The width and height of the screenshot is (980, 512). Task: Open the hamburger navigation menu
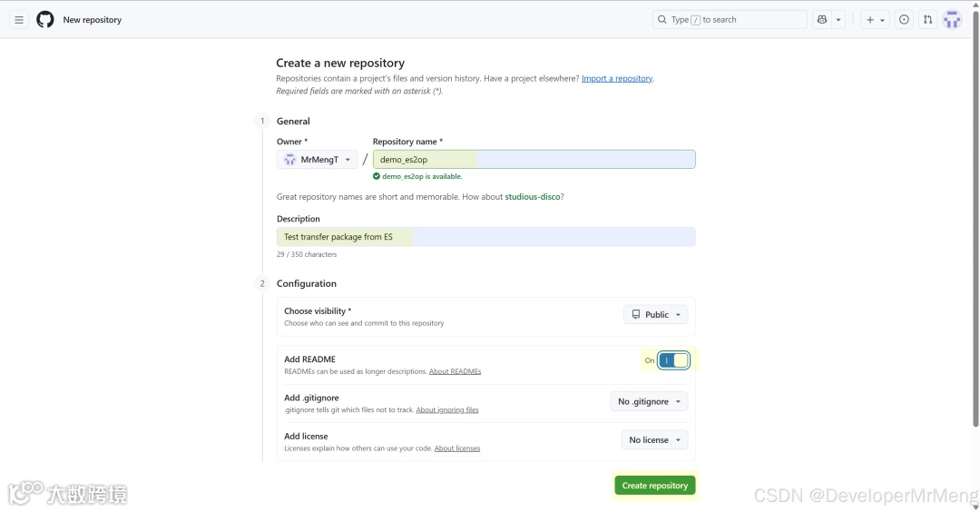tap(19, 19)
